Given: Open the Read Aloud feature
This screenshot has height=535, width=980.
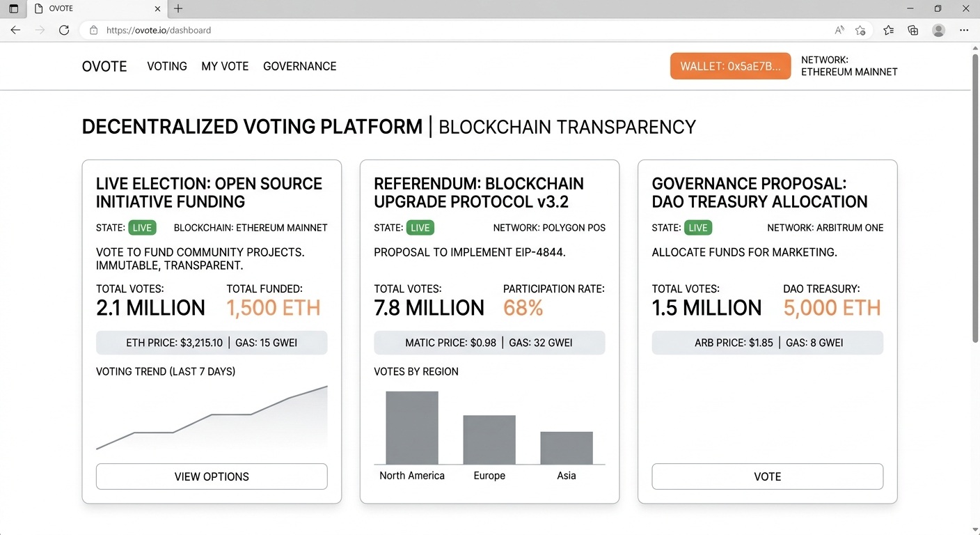Looking at the screenshot, I should click(839, 30).
